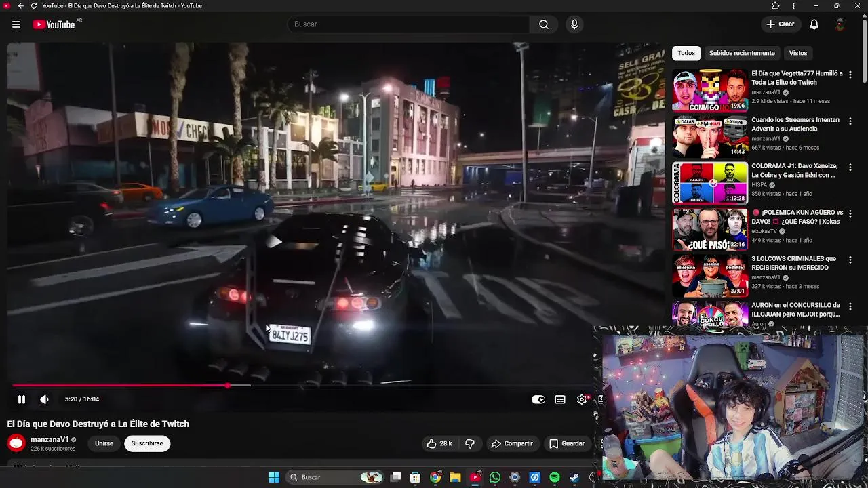
Task: Open options for 'Cuando los Streamers' video
Action: point(850,121)
